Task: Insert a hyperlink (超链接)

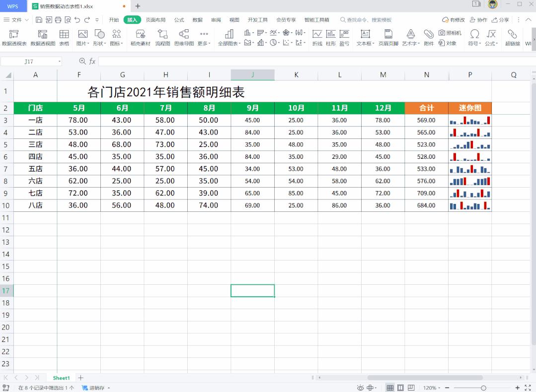Action: [x=512, y=39]
